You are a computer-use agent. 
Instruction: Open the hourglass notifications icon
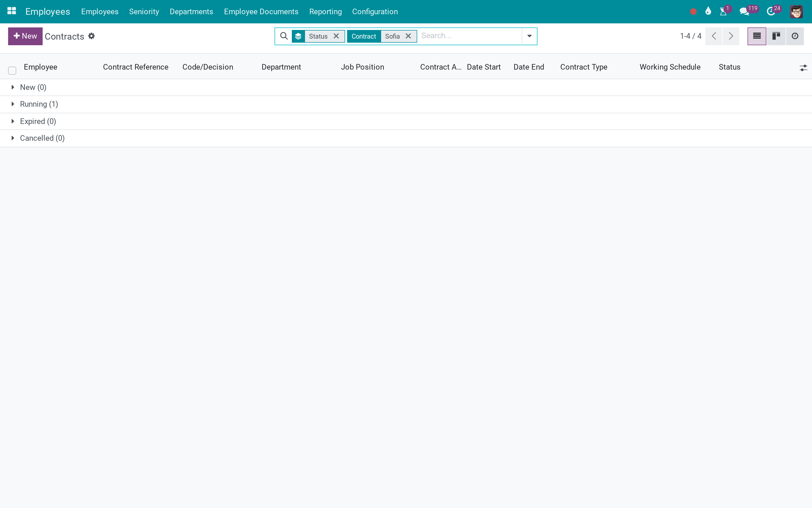tap(723, 12)
